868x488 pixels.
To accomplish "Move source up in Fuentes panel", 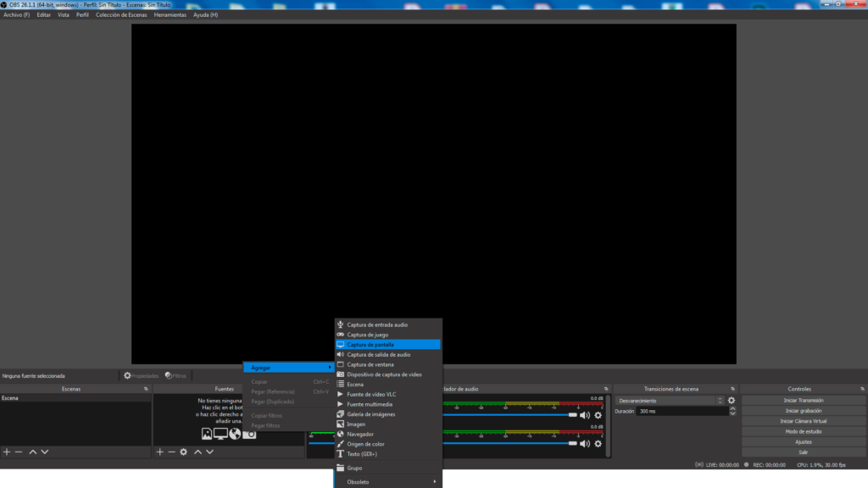I will tap(198, 452).
